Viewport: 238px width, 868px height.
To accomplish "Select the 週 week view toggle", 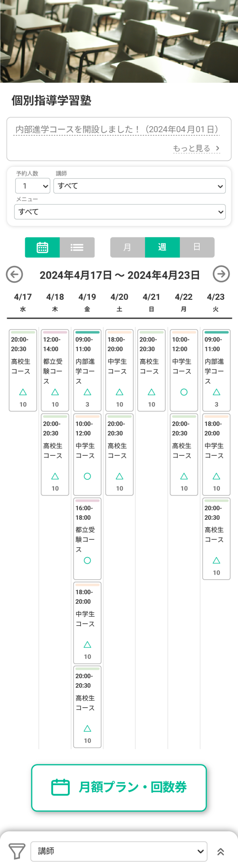I will point(162,247).
